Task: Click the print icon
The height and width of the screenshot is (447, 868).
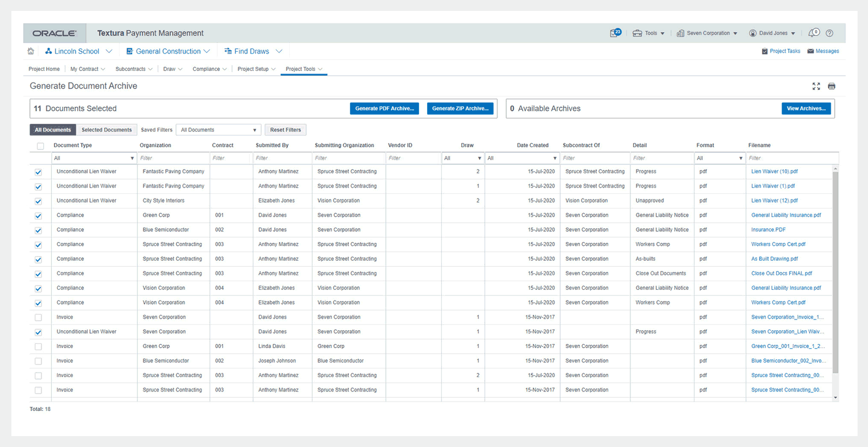Action: (832, 86)
